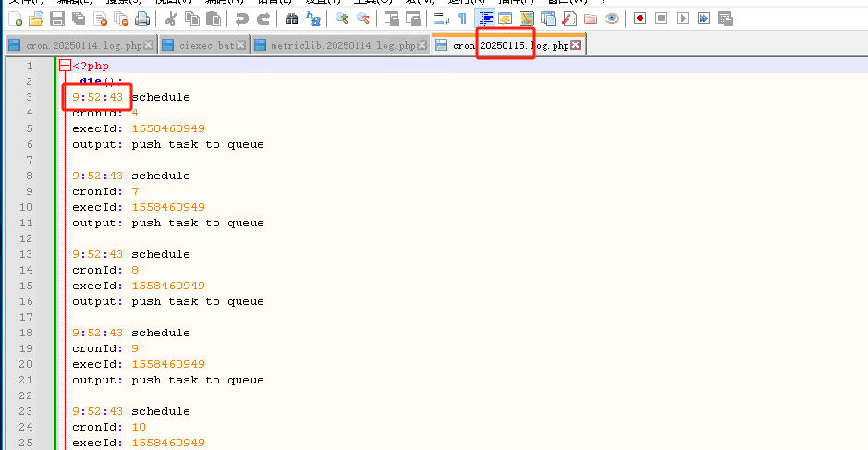Toggle file monitoring with the eye icon
Viewport: 868px width, 450px height.
point(612,18)
